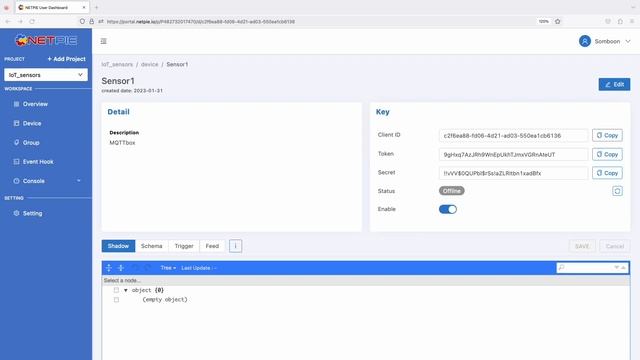Screen dimensions: 640x360
Task: Click the Overview sidebar icon
Action: 16,104
